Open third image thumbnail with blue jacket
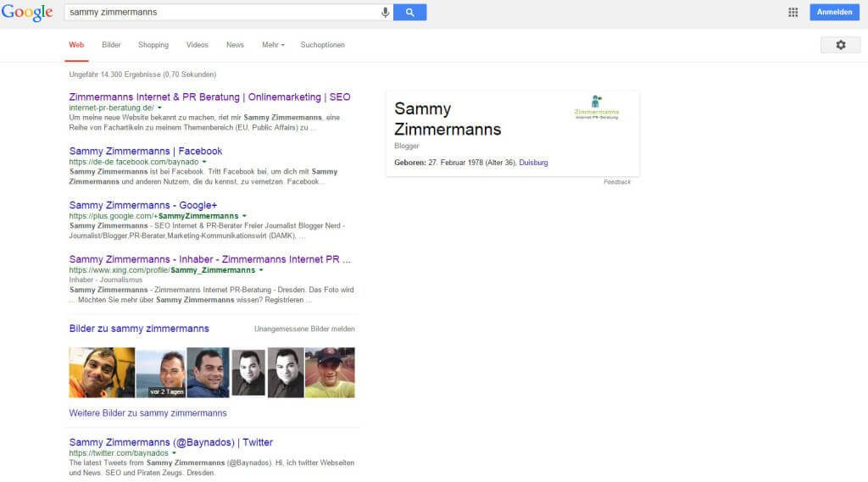868x482 pixels. pos(209,373)
